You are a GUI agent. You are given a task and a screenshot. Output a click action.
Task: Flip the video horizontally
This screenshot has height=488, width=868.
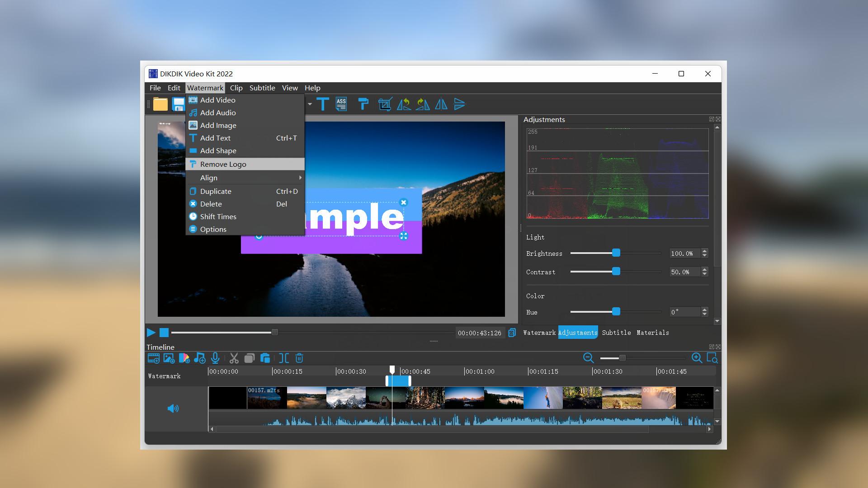coord(442,104)
